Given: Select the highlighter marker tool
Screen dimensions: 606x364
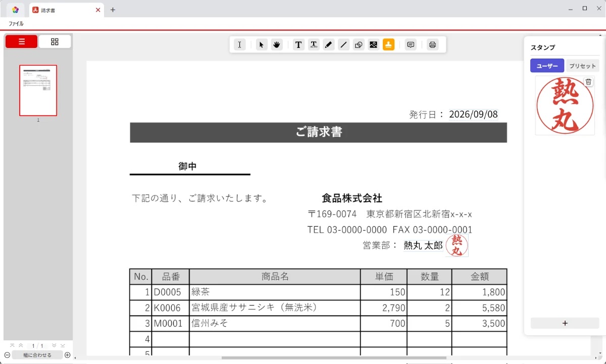Looking at the screenshot, I should click(x=329, y=45).
